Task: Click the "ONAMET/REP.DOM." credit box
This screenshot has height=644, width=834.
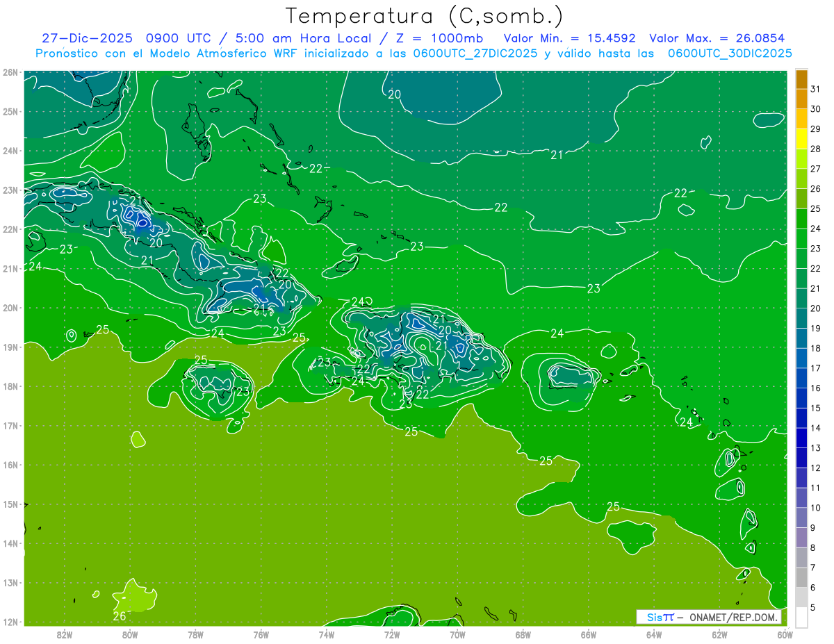Action: pos(708,617)
